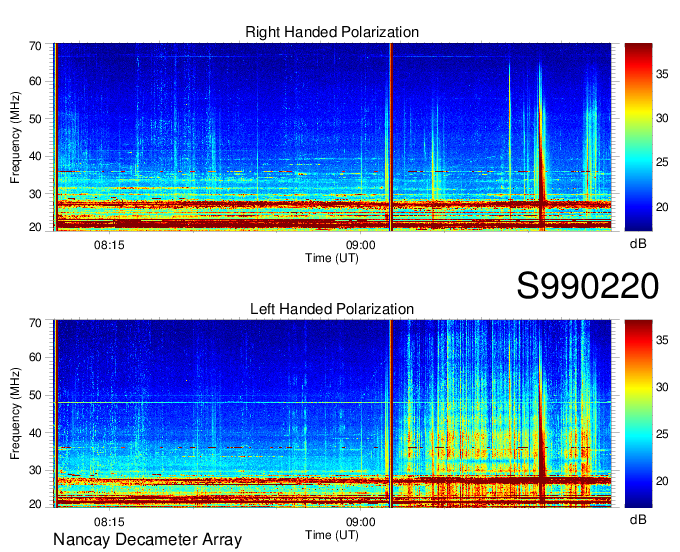Click the S990220 identifier text
This screenshot has height=552, width=680.
588,286
